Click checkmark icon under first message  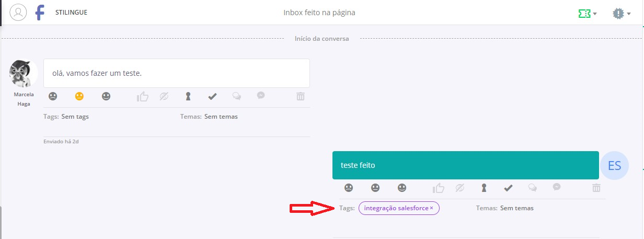click(212, 96)
